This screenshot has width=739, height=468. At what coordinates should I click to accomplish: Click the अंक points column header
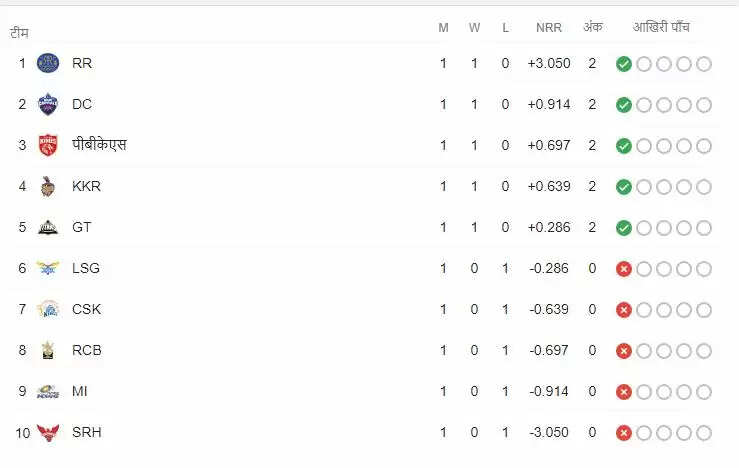click(592, 27)
